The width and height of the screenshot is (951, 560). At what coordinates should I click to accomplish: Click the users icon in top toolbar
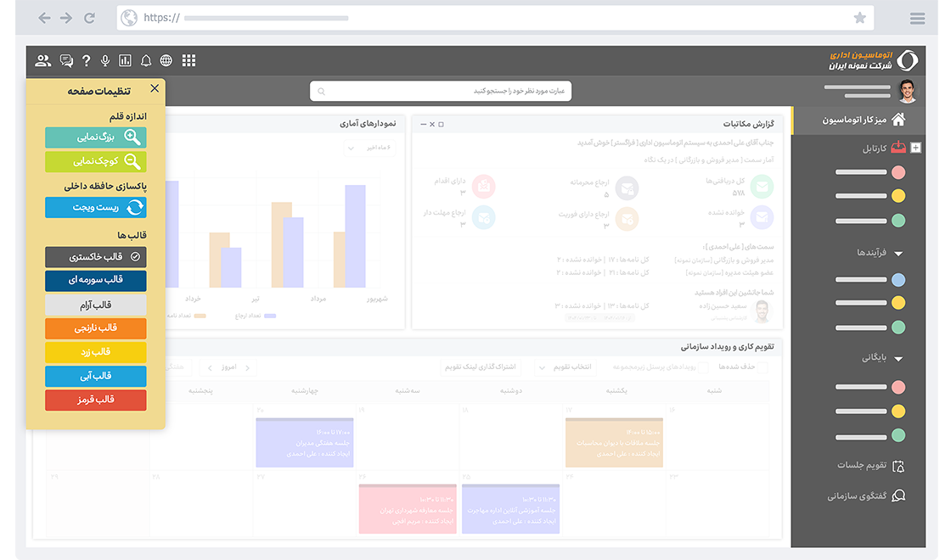[x=43, y=60]
